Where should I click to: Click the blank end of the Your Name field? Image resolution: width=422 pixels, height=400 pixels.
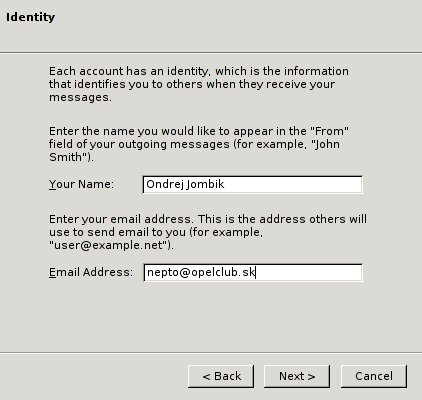click(293, 184)
